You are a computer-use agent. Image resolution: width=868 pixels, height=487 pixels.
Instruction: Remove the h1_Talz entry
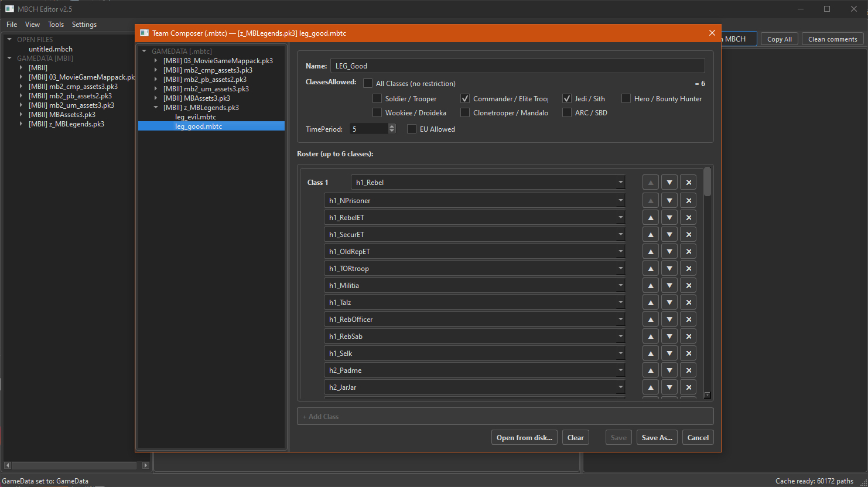click(689, 302)
